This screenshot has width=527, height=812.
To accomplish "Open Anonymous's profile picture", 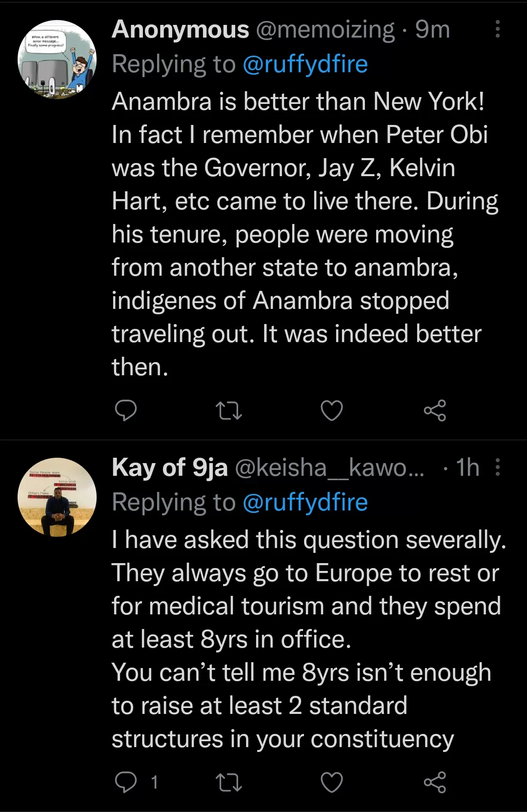I will (57, 59).
